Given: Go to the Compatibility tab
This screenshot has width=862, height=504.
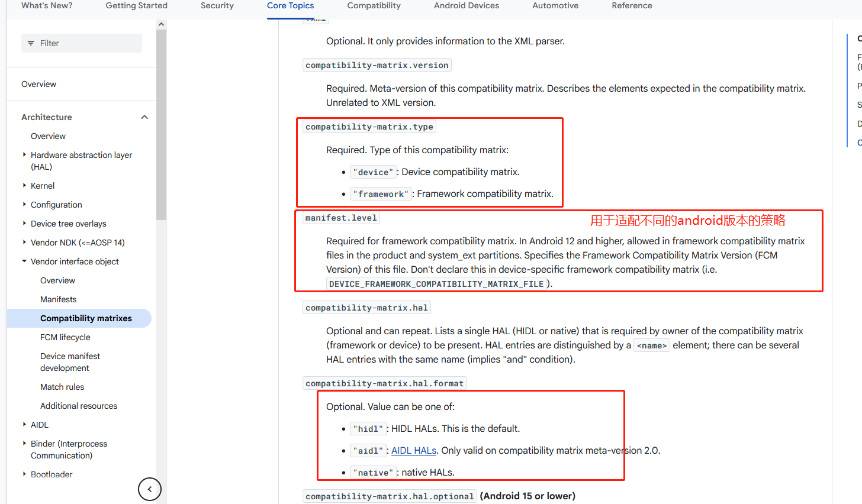Looking at the screenshot, I should [374, 6].
